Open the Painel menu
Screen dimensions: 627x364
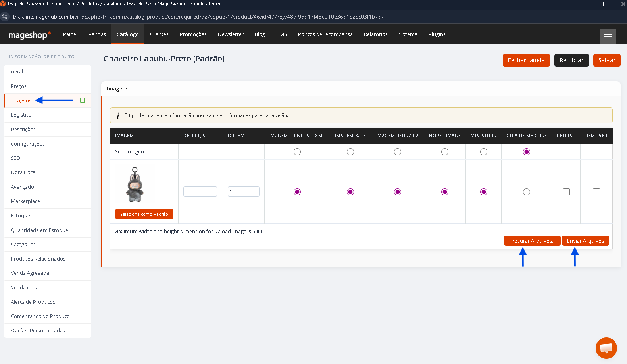70,34
